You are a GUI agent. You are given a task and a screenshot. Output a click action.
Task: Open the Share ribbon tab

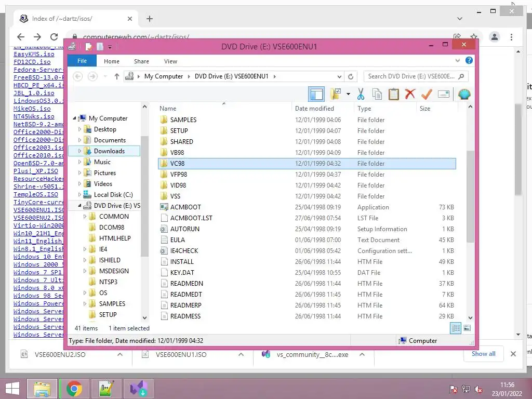tap(141, 61)
